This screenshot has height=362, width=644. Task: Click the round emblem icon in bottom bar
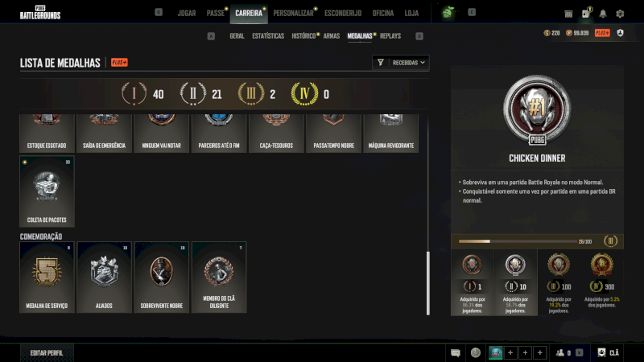(x=476, y=353)
